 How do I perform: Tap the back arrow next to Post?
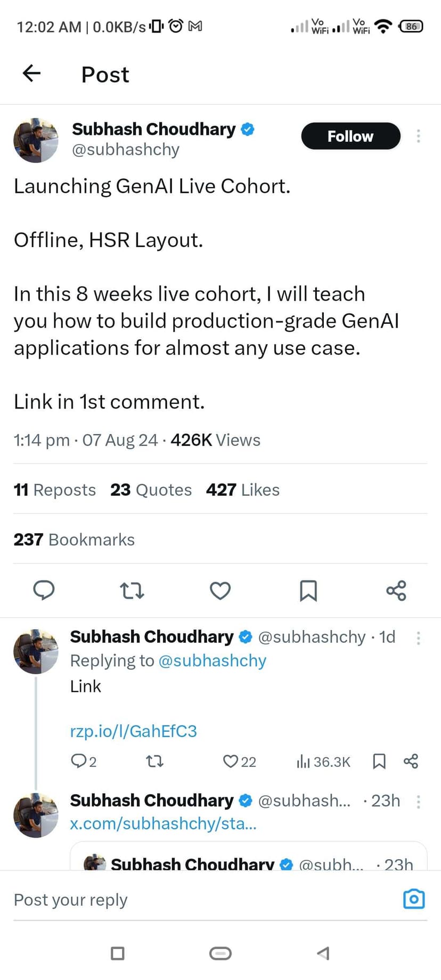[32, 73]
